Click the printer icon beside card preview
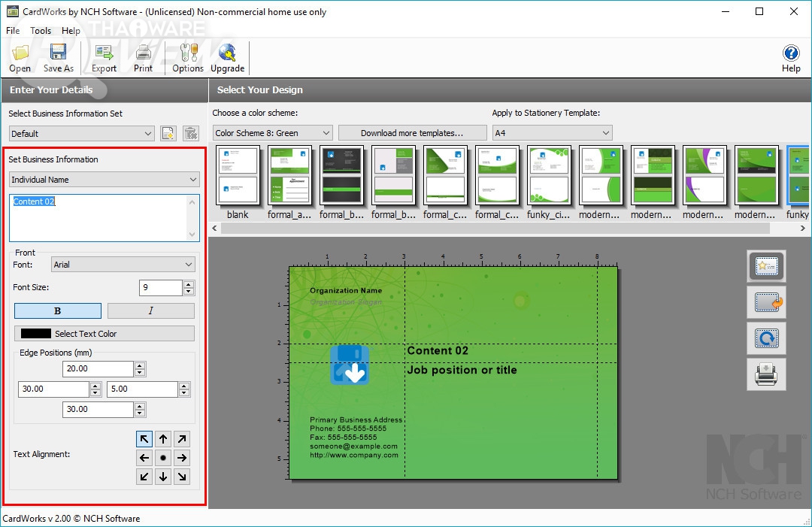 (765, 374)
